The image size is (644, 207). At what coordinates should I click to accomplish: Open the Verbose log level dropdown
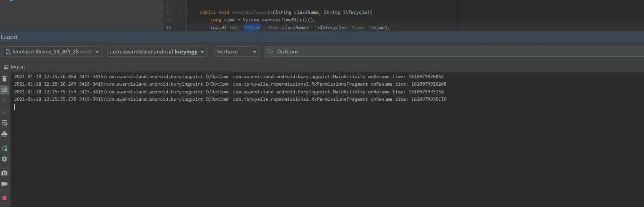coord(237,52)
